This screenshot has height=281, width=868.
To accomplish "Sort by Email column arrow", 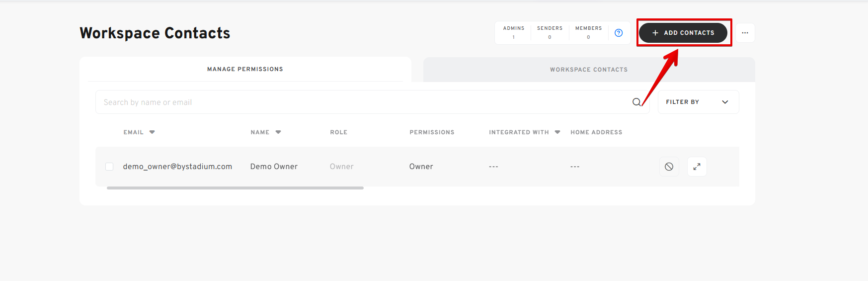I will 152,132.
